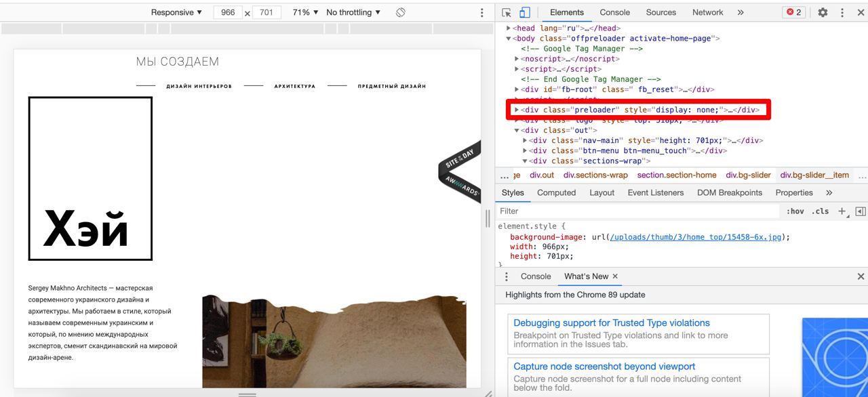Screen dimensions: 868x397
Task: Click the red error count badge
Action: point(793,12)
